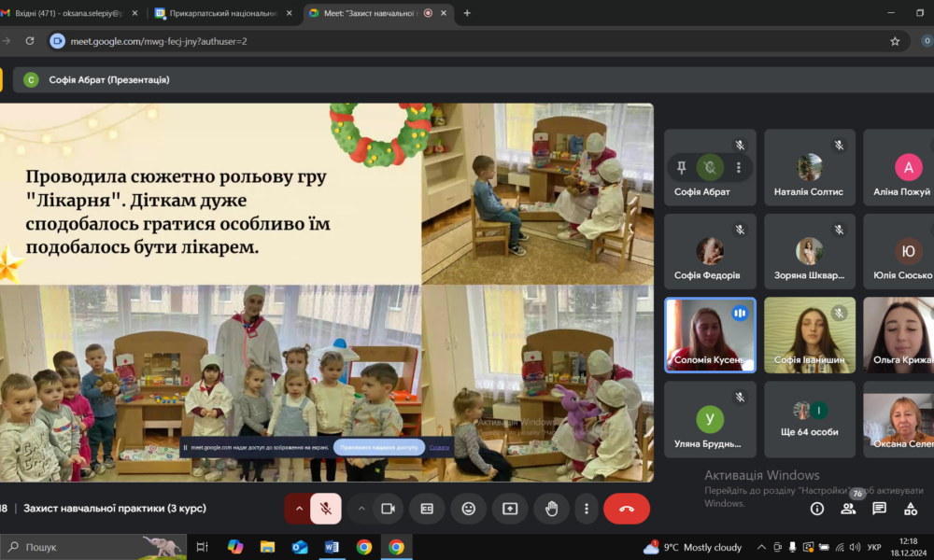This screenshot has height=560, width=934.
Task: Raise your hand in the meeting
Action: point(551,509)
